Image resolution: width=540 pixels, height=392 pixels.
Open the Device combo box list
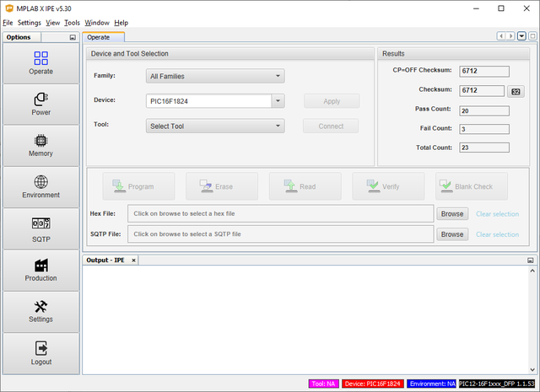click(x=277, y=101)
